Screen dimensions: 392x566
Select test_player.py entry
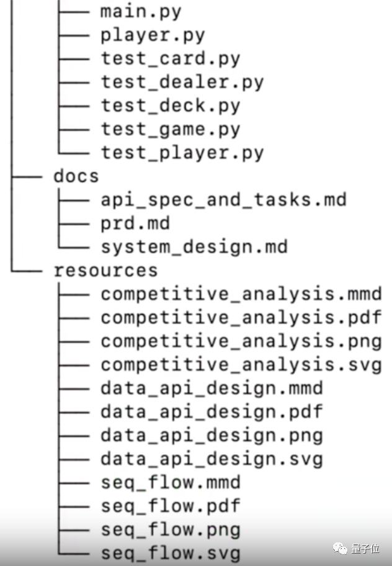pyautogui.click(x=182, y=153)
